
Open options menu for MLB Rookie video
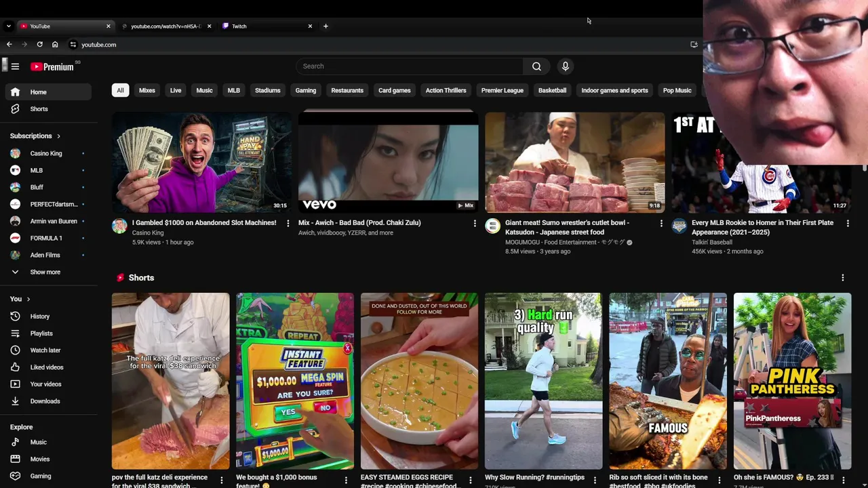pyautogui.click(x=848, y=223)
